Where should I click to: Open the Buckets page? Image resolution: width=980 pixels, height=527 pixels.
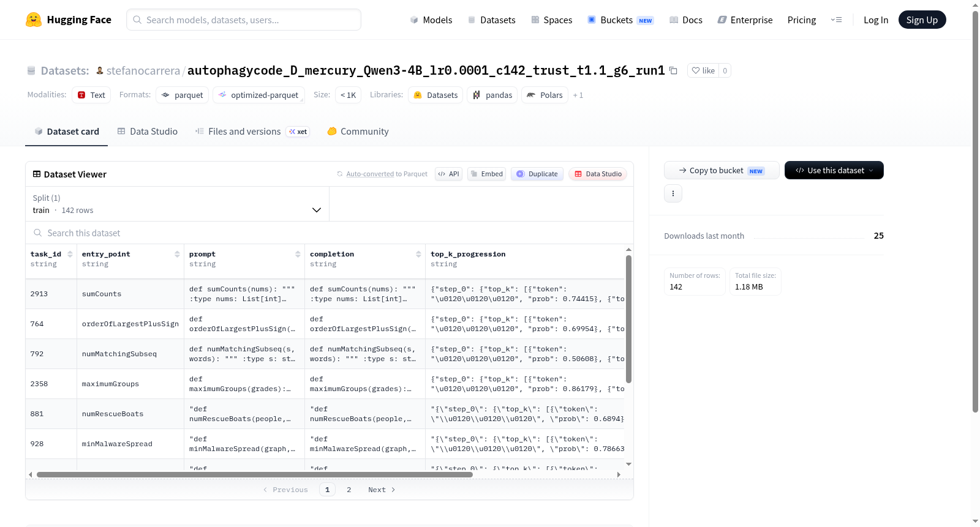click(620, 20)
